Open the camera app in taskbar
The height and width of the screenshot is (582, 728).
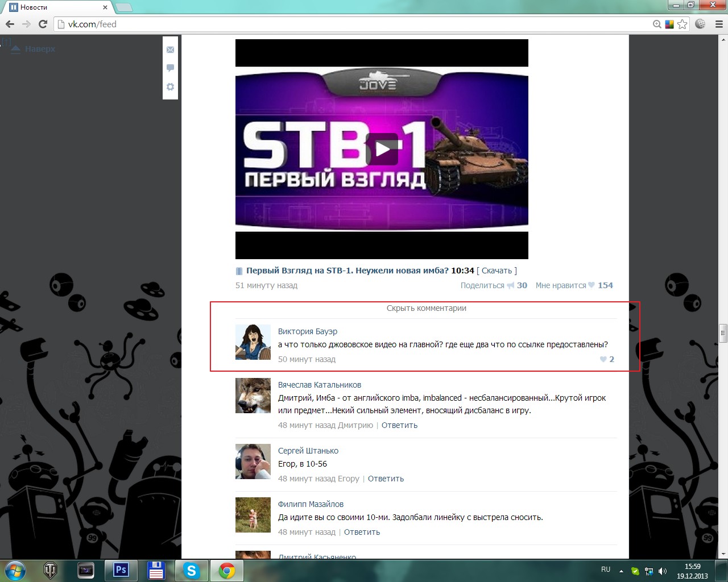[86, 570]
